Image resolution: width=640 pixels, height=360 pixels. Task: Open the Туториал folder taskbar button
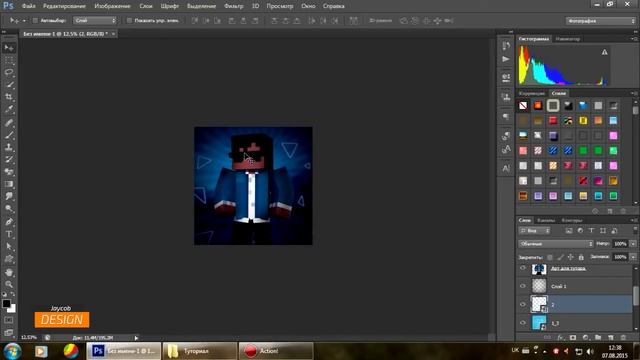pos(200,351)
